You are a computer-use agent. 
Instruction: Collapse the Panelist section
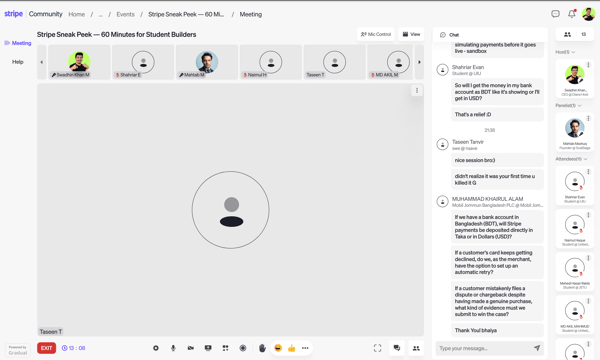(x=579, y=105)
